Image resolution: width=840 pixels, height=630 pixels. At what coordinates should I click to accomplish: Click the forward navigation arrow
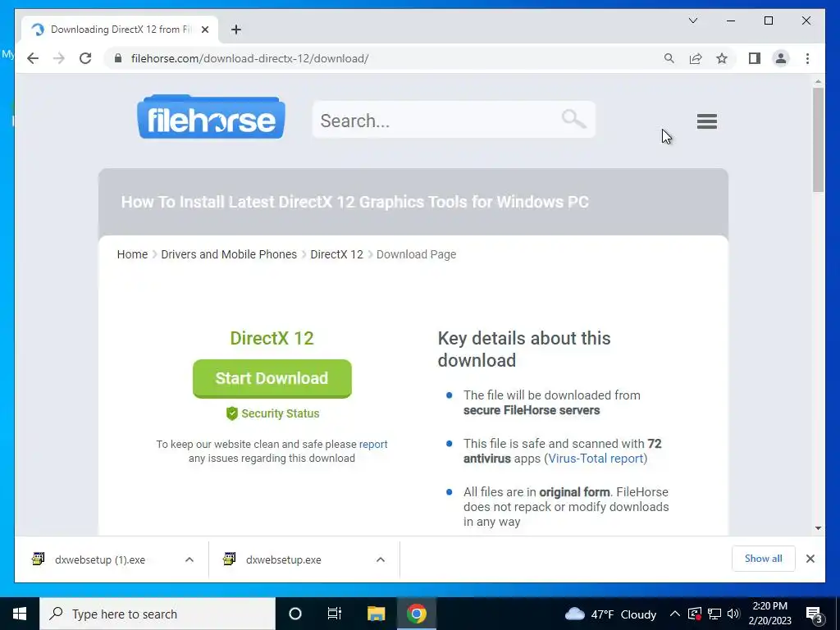tap(59, 58)
